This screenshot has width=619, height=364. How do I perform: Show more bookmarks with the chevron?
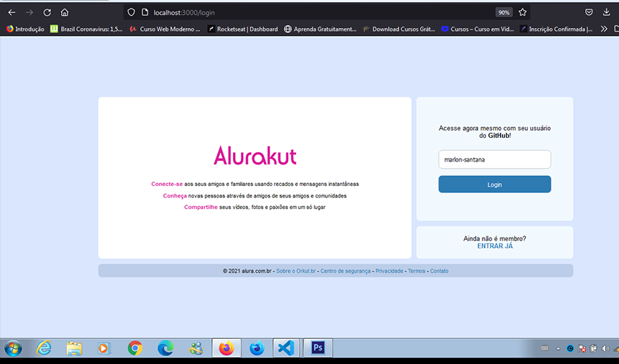click(x=604, y=29)
